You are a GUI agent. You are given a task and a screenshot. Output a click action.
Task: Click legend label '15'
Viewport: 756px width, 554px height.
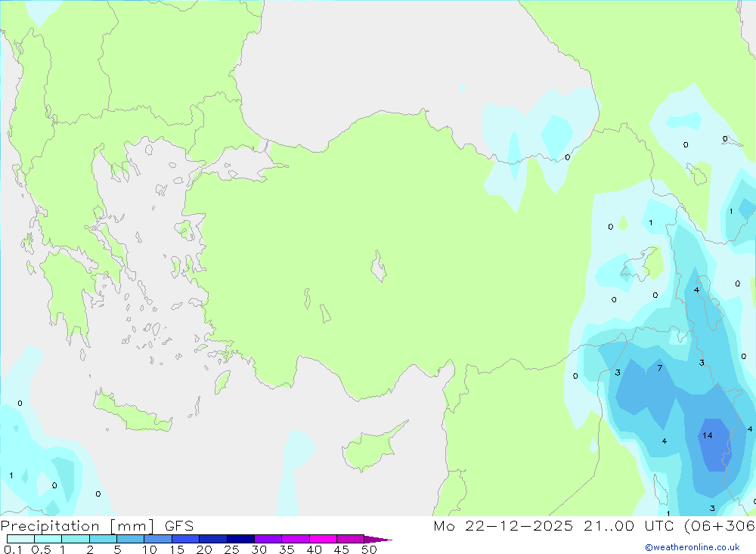coord(177,549)
